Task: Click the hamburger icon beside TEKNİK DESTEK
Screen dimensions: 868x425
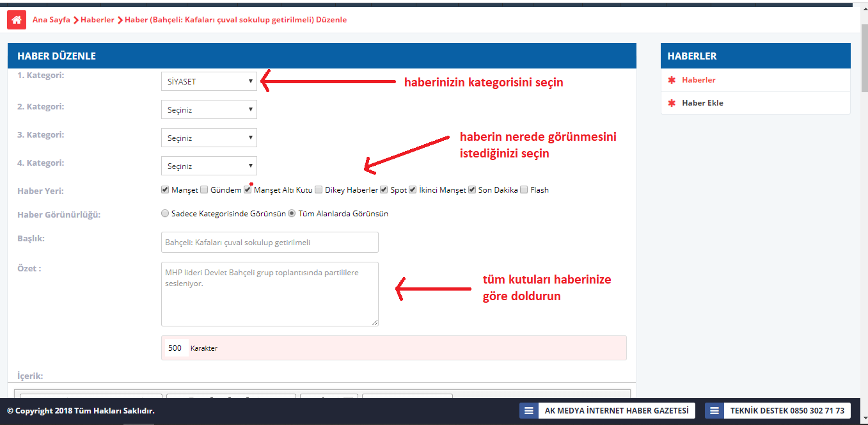Action: pyautogui.click(x=714, y=410)
